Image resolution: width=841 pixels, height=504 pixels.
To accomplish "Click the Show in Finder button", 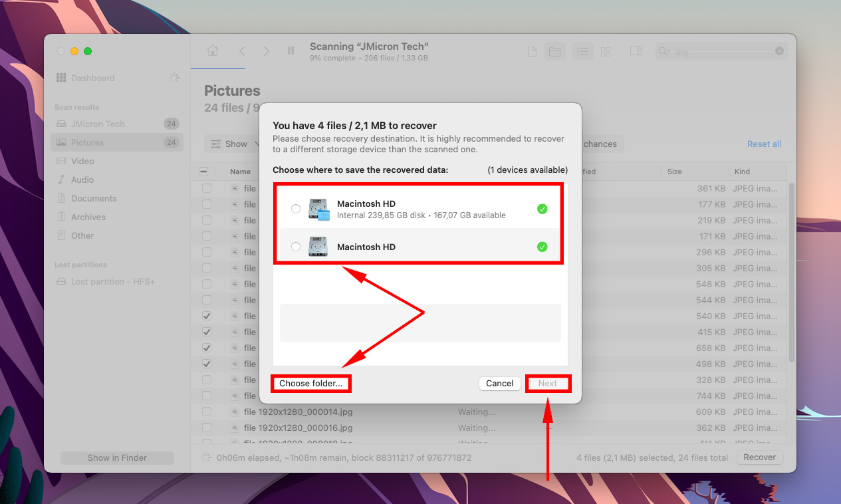I will (117, 457).
